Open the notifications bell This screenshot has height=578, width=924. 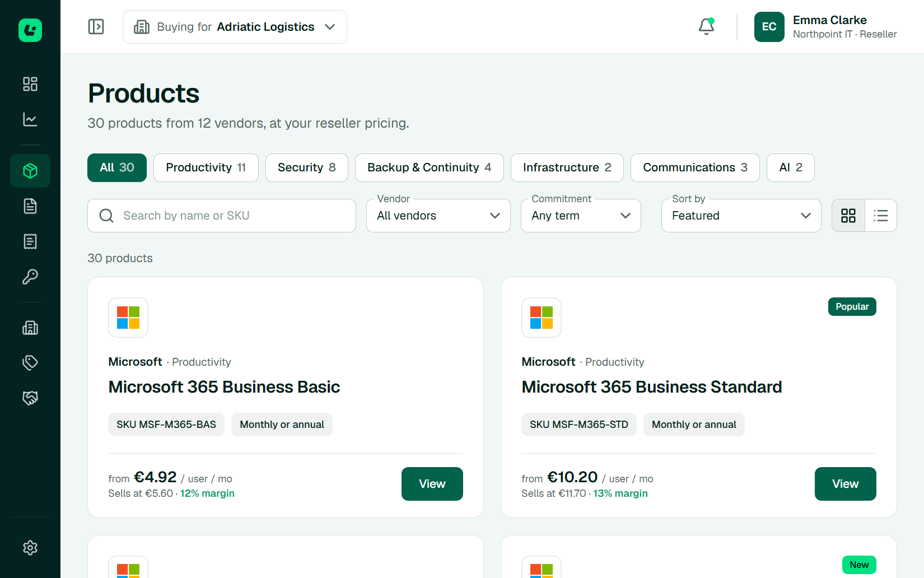[x=707, y=26]
